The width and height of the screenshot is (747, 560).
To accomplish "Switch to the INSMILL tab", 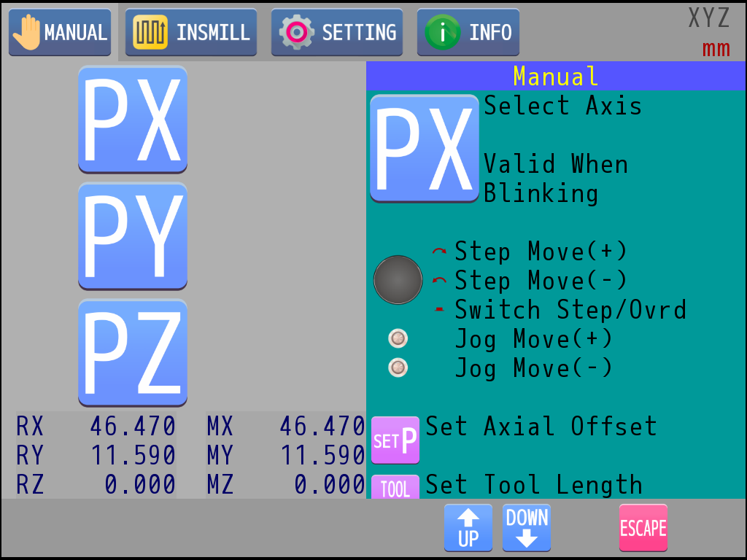I will click(191, 33).
